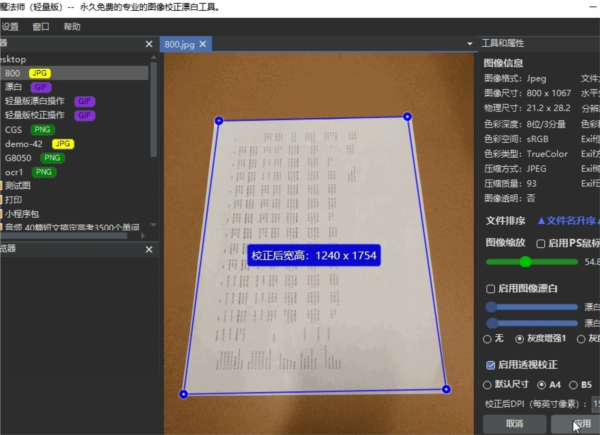600x435 pixels.
Task: Click the 压缩质量 93 value
Action: (x=531, y=184)
